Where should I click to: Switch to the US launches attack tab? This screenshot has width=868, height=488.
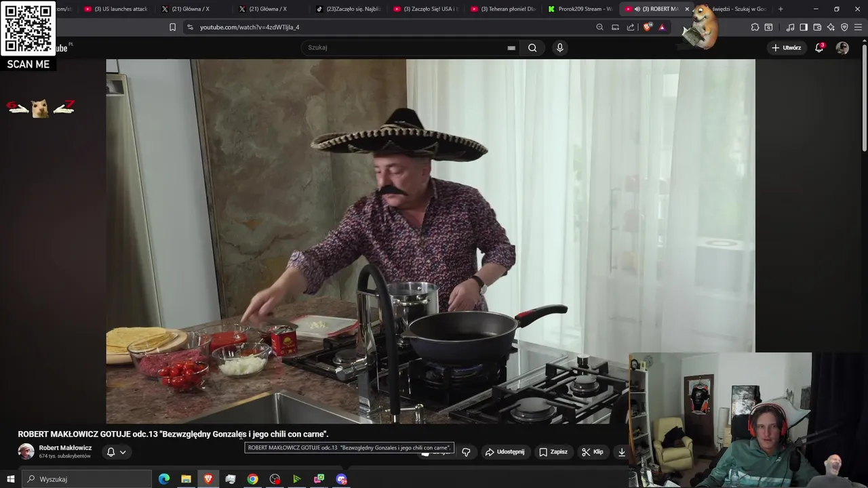pos(115,9)
